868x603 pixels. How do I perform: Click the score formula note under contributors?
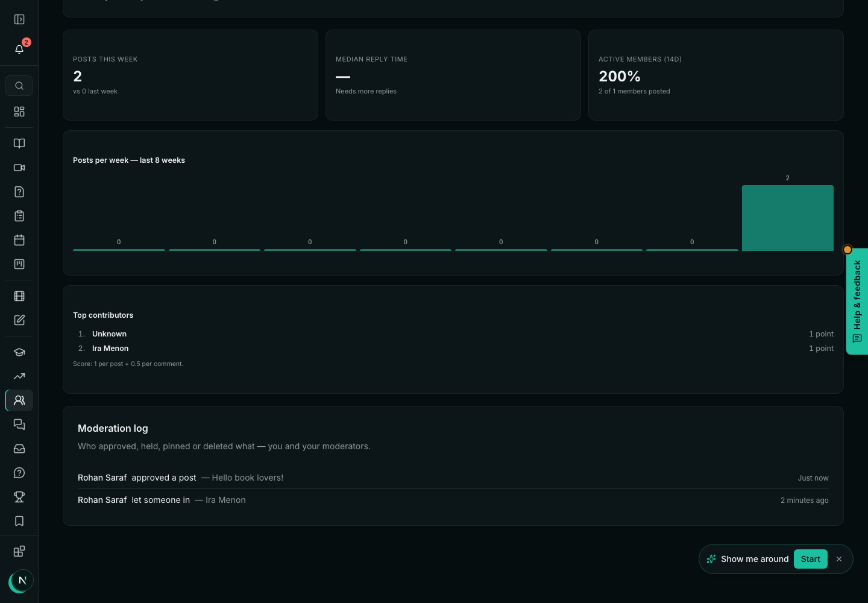point(128,364)
